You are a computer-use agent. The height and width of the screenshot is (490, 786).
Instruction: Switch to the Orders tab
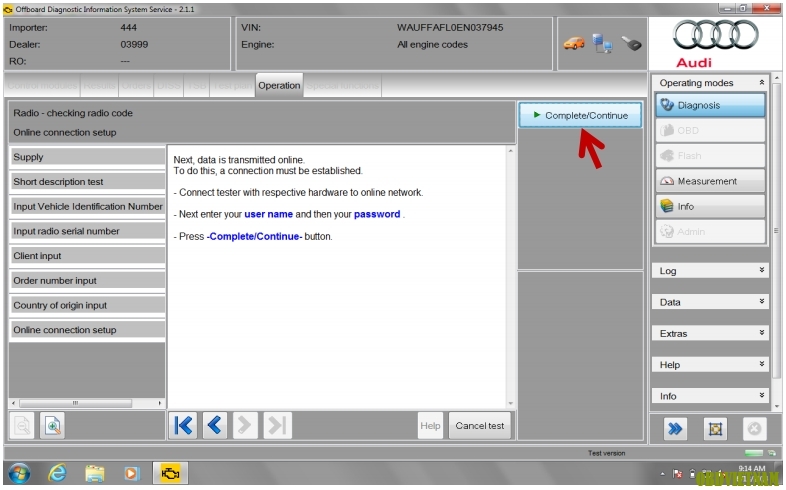click(x=136, y=86)
